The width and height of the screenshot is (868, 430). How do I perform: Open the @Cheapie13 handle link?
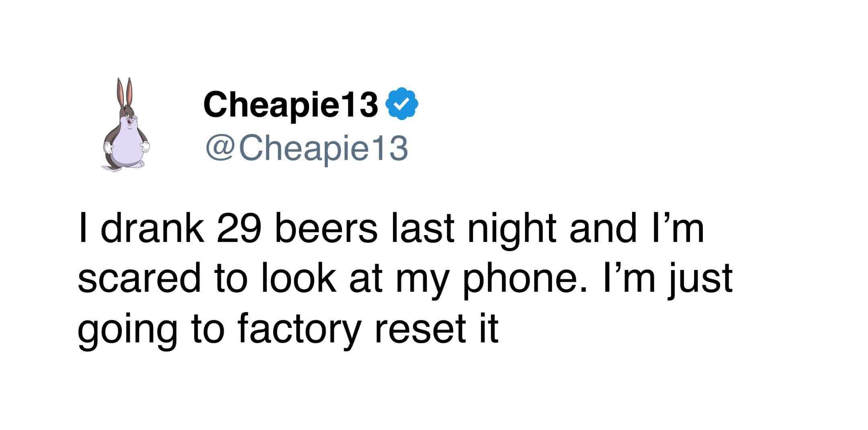pos(307,148)
